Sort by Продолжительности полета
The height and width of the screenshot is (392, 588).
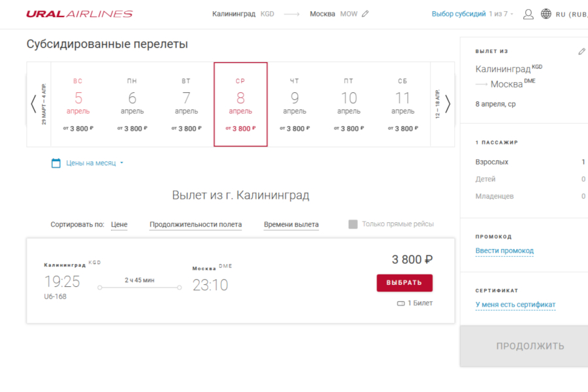point(195,224)
